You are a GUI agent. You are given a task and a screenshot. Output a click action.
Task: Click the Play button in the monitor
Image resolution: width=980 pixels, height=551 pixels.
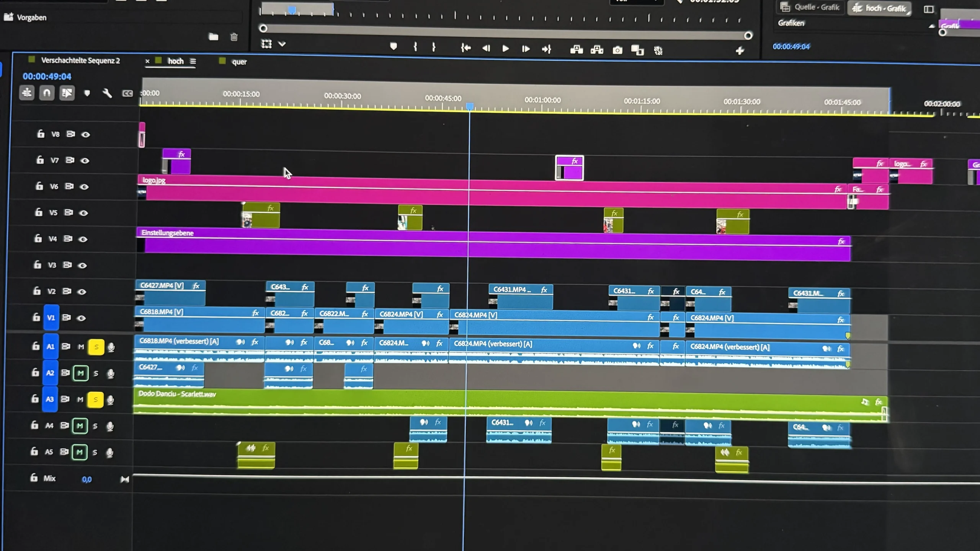(x=505, y=49)
